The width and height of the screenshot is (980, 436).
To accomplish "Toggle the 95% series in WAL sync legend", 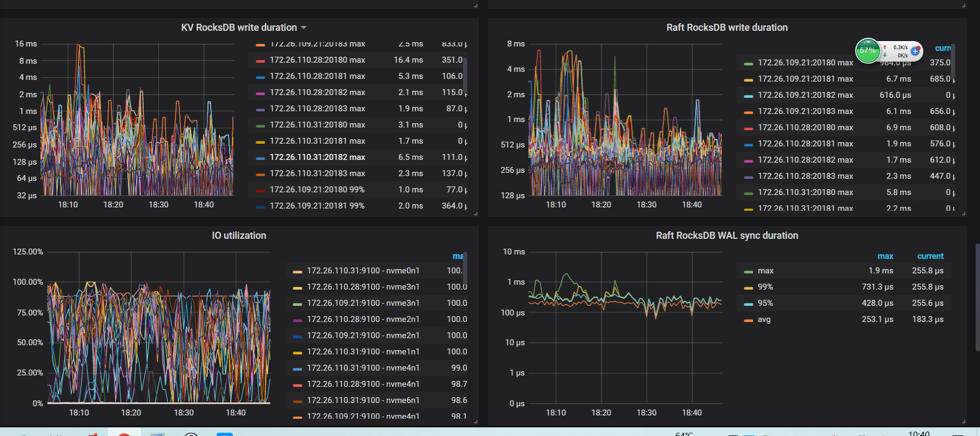I will coord(765,303).
